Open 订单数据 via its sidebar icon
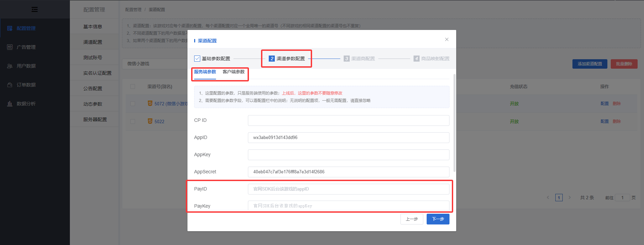 [x=10, y=85]
